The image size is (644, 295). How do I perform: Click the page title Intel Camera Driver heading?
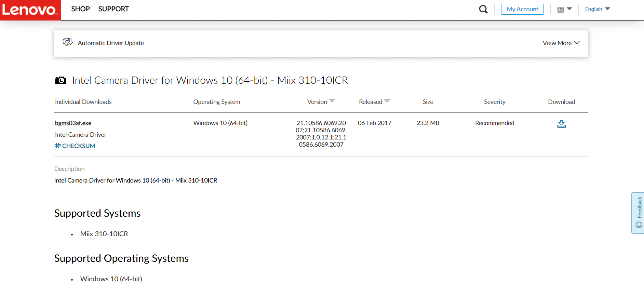pyautogui.click(x=210, y=80)
